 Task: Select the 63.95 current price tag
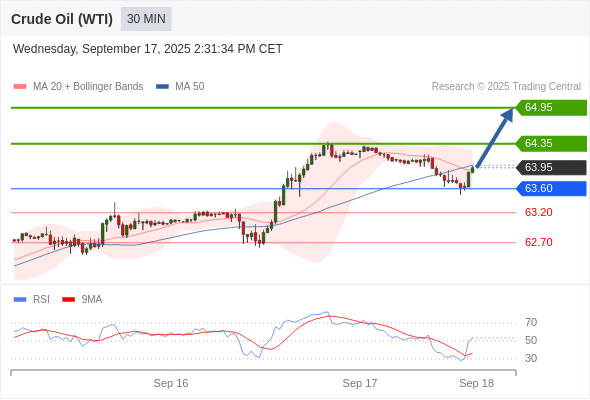point(551,167)
